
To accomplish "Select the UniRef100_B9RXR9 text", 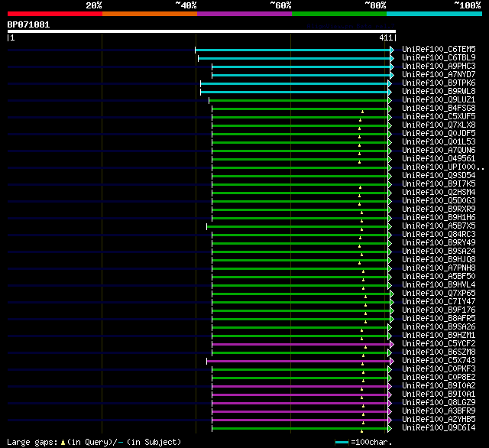I will pyautogui.click(x=439, y=209).
